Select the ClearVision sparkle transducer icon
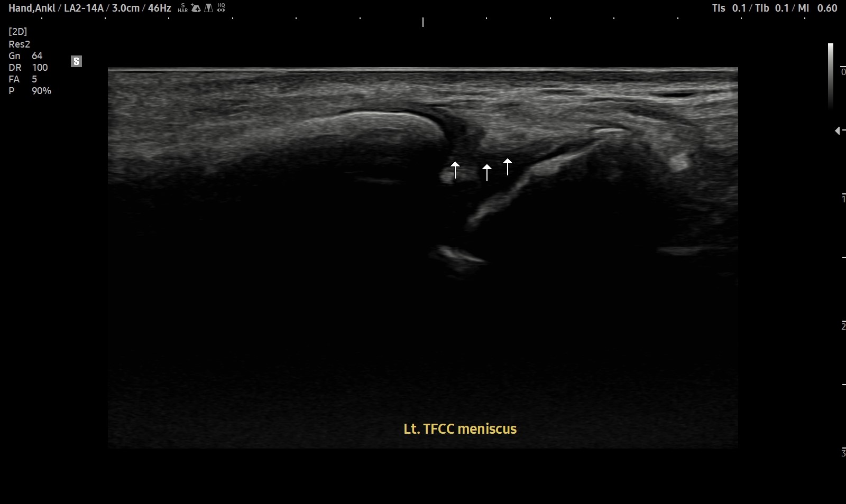This screenshot has width=846, height=504. [x=196, y=7]
